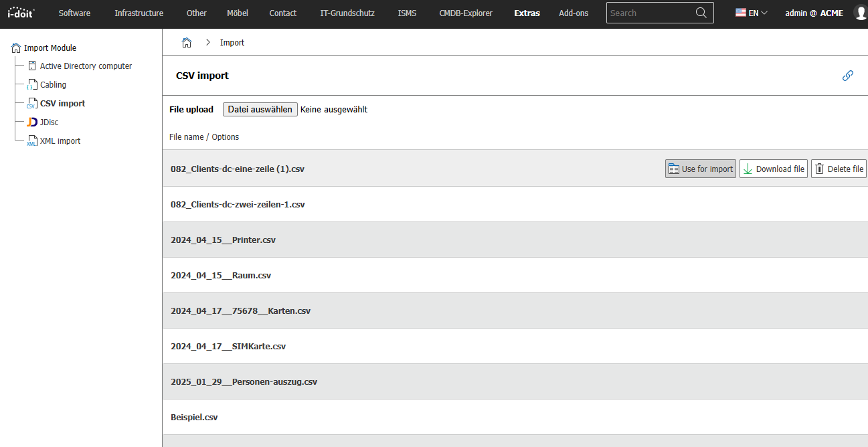
Task: Click the Use for import list icon
Action: [x=673, y=169]
